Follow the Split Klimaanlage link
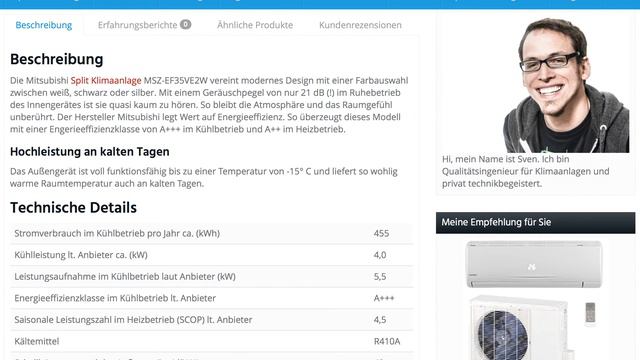This screenshot has width=640, height=360. coord(106,80)
